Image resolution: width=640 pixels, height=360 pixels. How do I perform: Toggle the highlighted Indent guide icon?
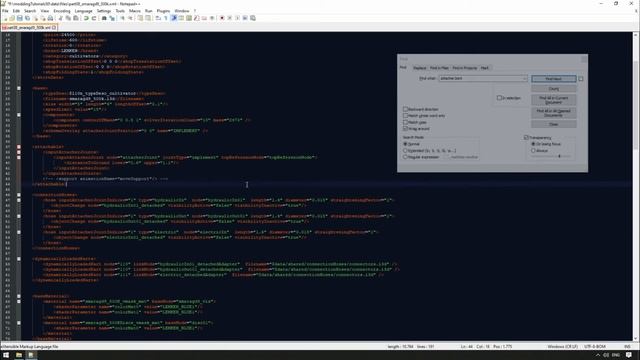pyautogui.click(x=173, y=18)
